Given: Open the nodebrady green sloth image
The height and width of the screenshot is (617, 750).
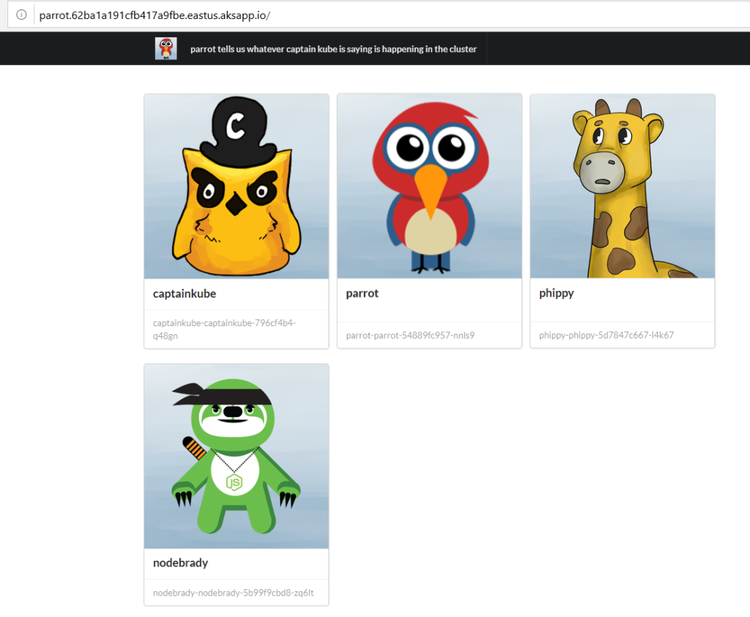Looking at the screenshot, I should pyautogui.click(x=236, y=456).
